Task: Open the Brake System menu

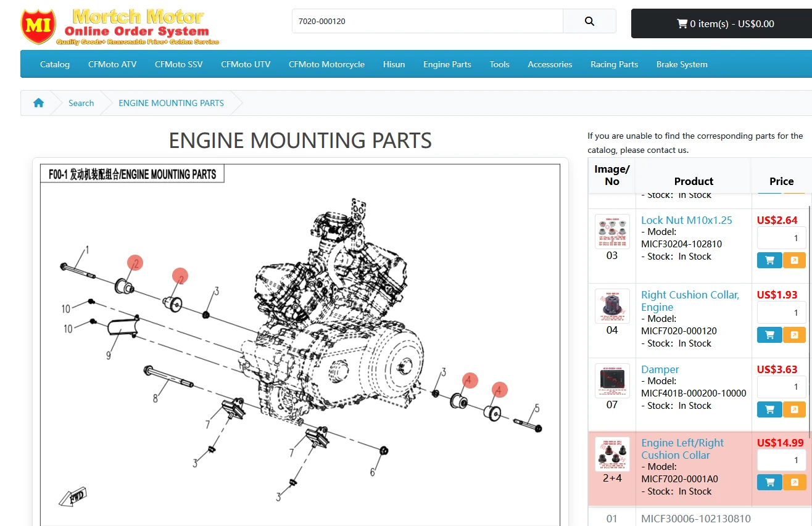Action: pyautogui.click(x=682, y=64)
